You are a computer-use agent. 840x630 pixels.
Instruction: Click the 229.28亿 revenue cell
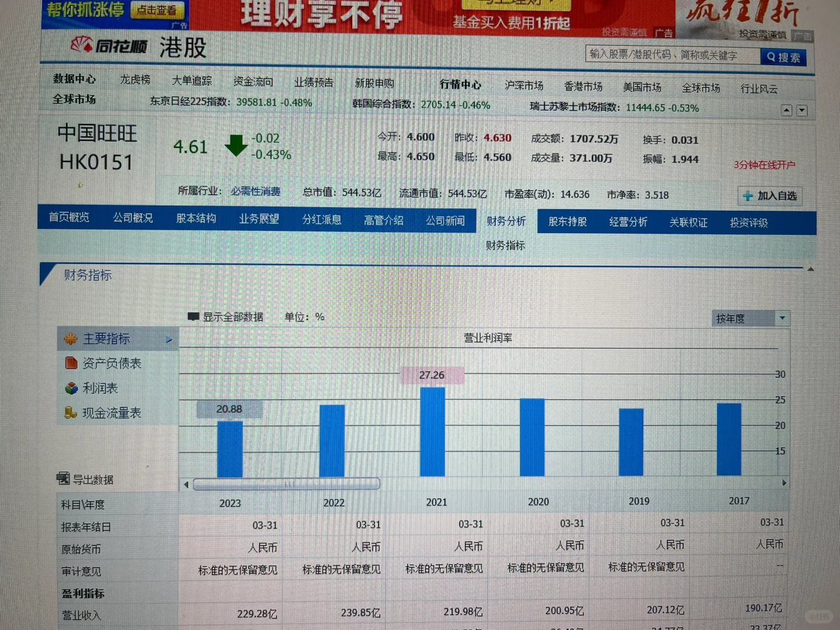[257, 614]
